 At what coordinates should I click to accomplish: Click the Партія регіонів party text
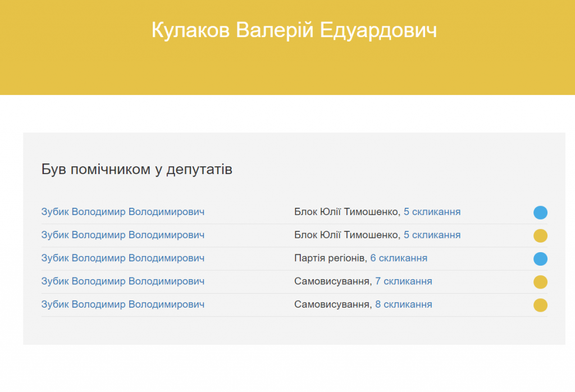[330, 258]
